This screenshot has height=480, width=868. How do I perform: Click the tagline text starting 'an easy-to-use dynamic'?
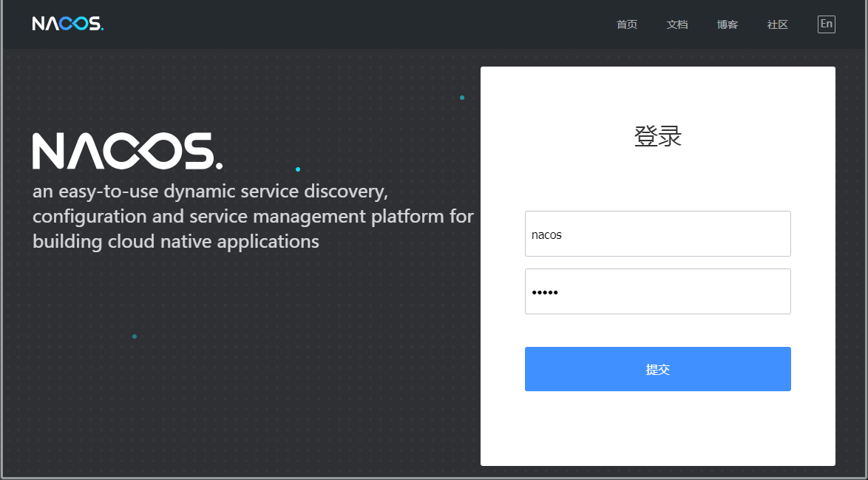pyautogui.click(x=253, y=217)
